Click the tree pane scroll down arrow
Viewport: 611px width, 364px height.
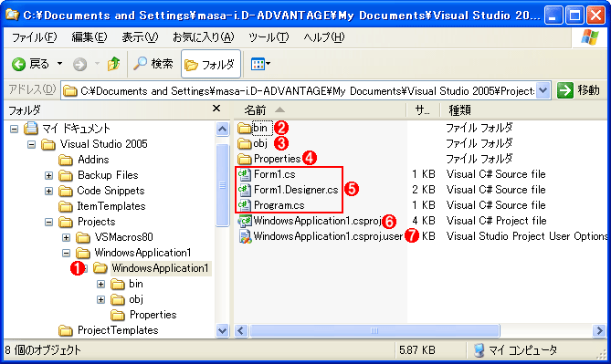(x=222, y=330)
